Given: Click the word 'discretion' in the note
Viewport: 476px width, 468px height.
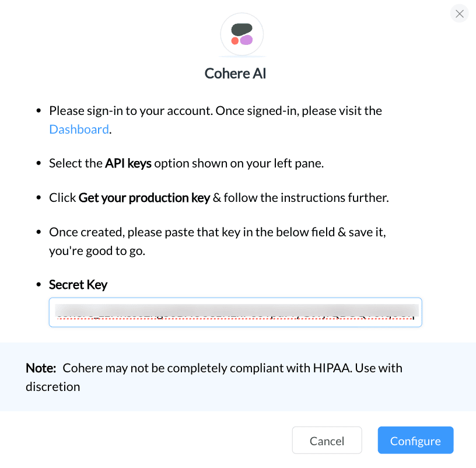Looking at the screenshot, I should [53, 387].
